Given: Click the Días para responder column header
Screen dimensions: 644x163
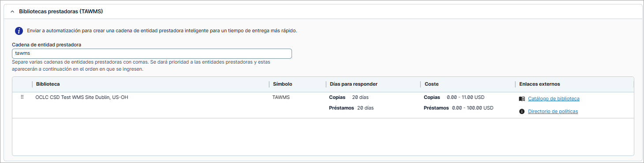Looking at the screenshot, I should click(354, 84).
